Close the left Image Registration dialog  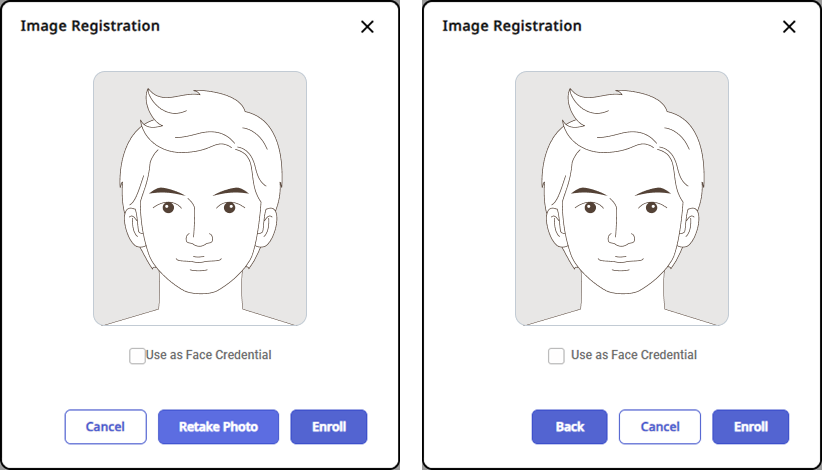point(367,27)
